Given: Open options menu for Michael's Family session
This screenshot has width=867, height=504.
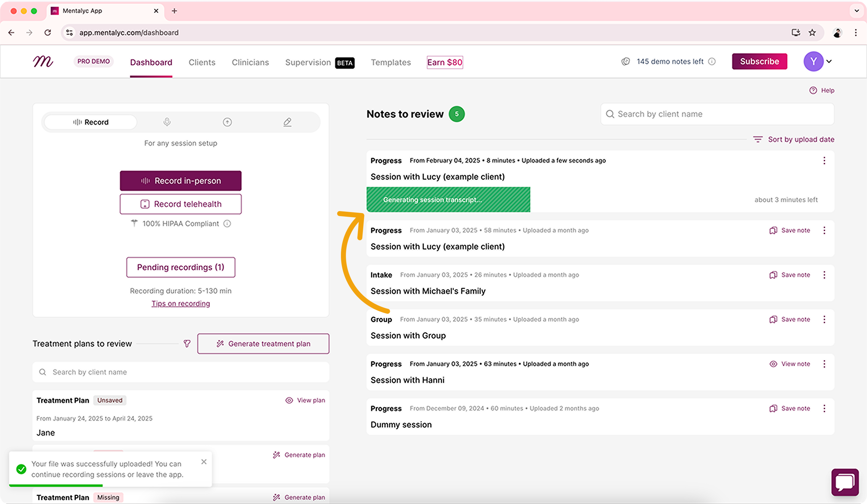Looking at the screenshot, I should pyautogui.click(x=824, y=275).
